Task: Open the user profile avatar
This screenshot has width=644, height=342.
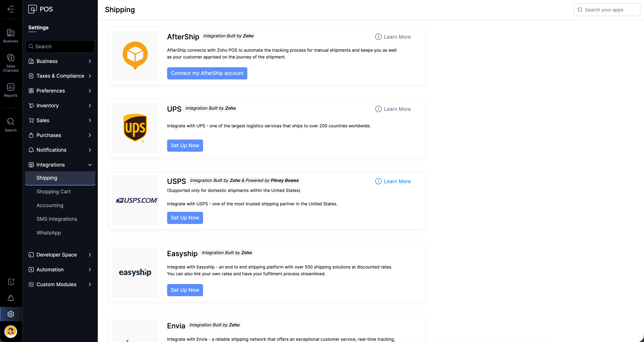Action: point(11,331)
